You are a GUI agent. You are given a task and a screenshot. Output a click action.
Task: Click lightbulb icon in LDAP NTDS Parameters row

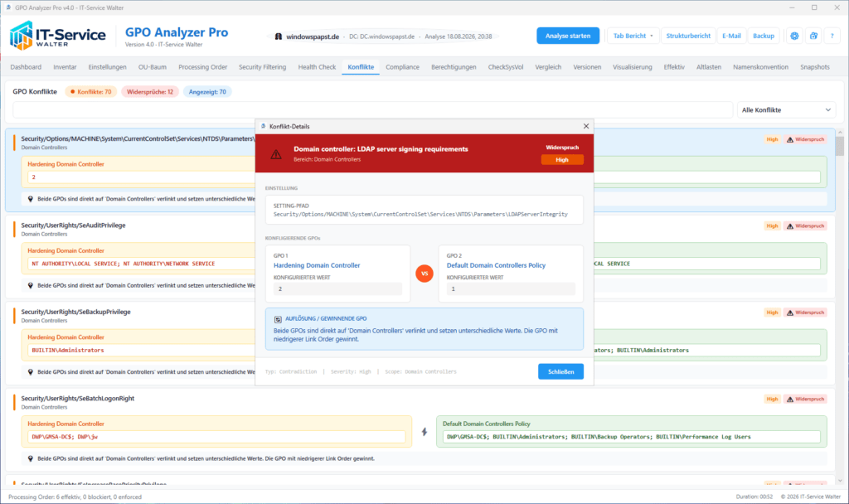pyautogui.click(x=31, y=199)
